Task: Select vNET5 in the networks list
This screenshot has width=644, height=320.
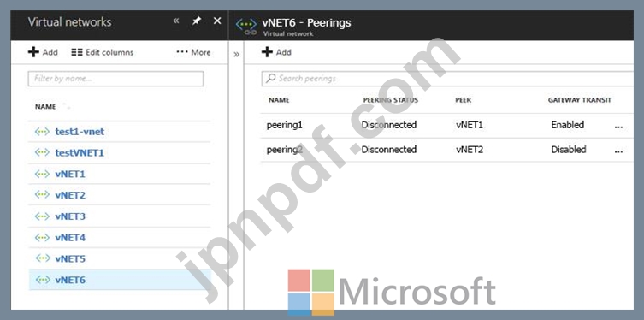Action: pyautogui.click(x=70, y=258)
